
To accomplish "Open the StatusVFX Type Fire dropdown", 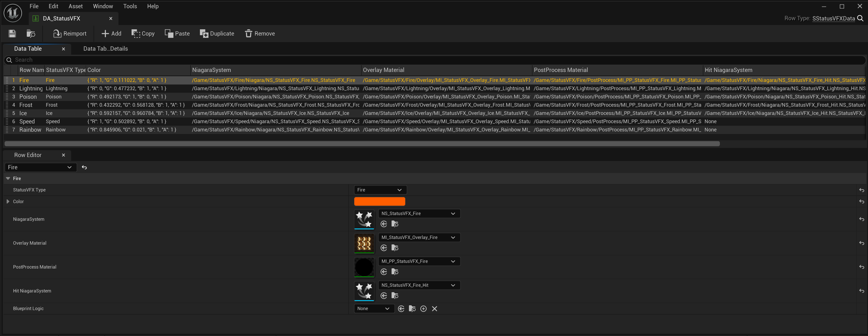I will 380,190.
